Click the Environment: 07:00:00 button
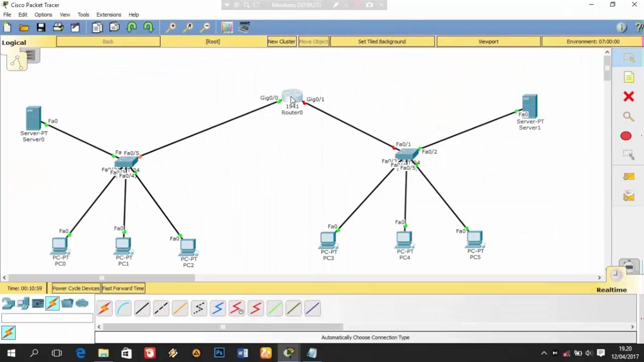The width and height of the screenshot is (644, 362). click(593, 42)
